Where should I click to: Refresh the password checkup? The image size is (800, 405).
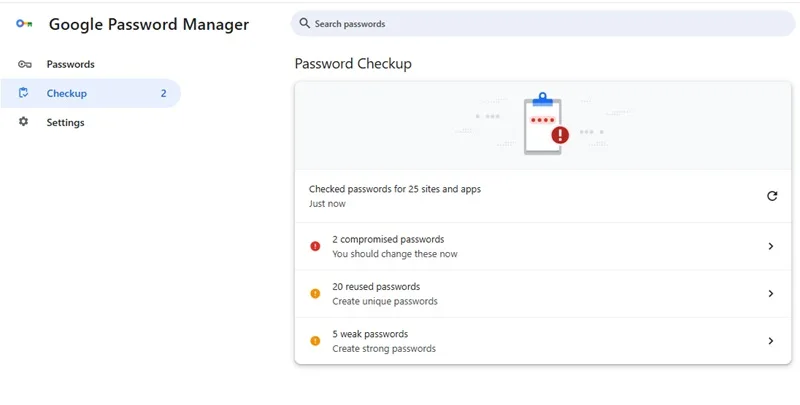pyautogui.click(x=772, y=196)
